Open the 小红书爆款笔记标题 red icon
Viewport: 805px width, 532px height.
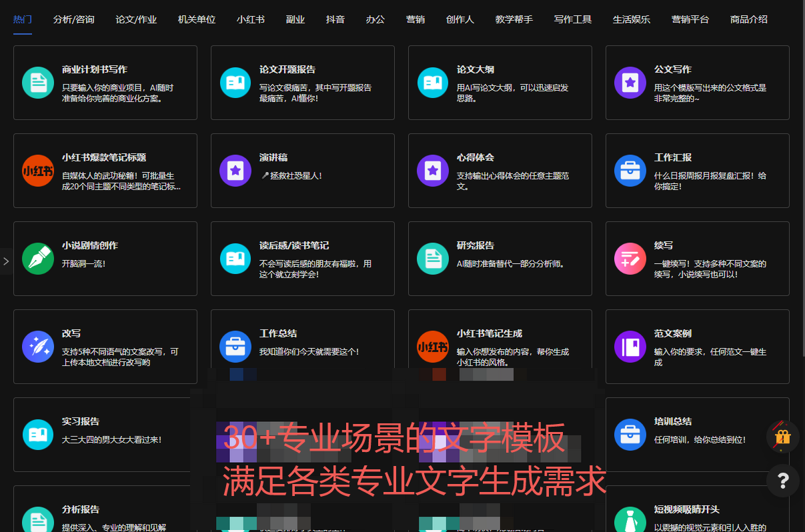coord(38,171)
